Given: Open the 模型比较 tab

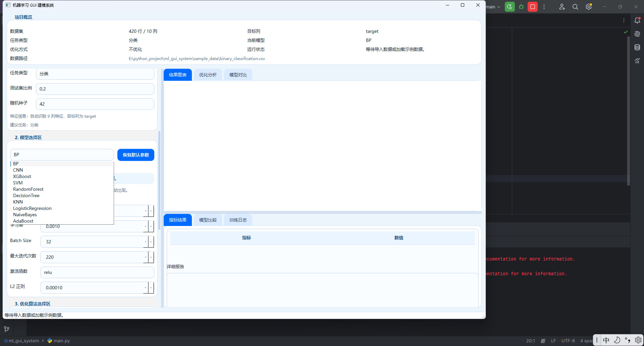Looking at the screenshot, I should [208, 220].
